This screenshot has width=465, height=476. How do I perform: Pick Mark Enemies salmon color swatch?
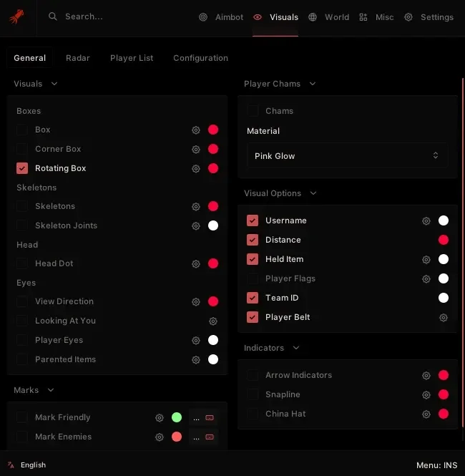(177, 437)
